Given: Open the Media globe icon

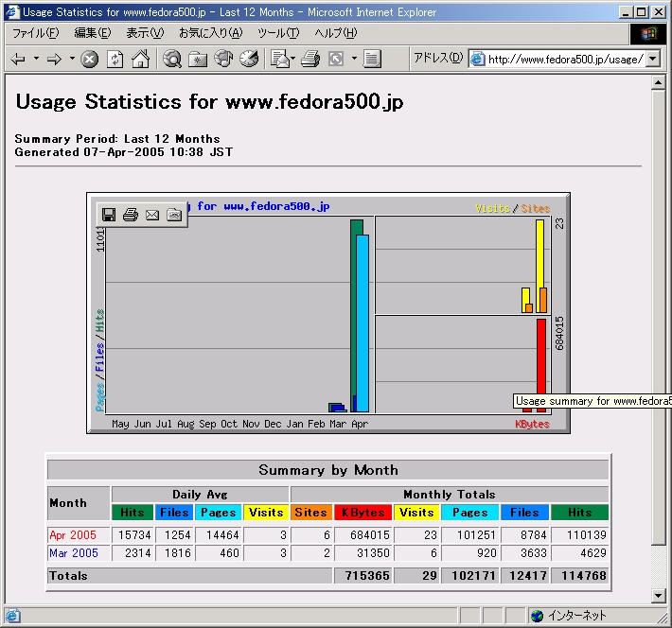Looking at the screenshot, I should [223, 59].
